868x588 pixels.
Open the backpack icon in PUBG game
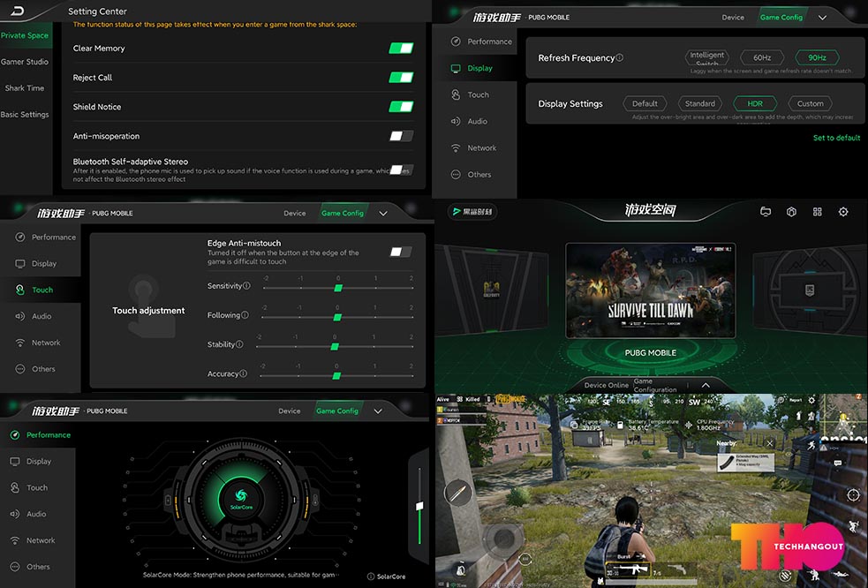[461, 568]
